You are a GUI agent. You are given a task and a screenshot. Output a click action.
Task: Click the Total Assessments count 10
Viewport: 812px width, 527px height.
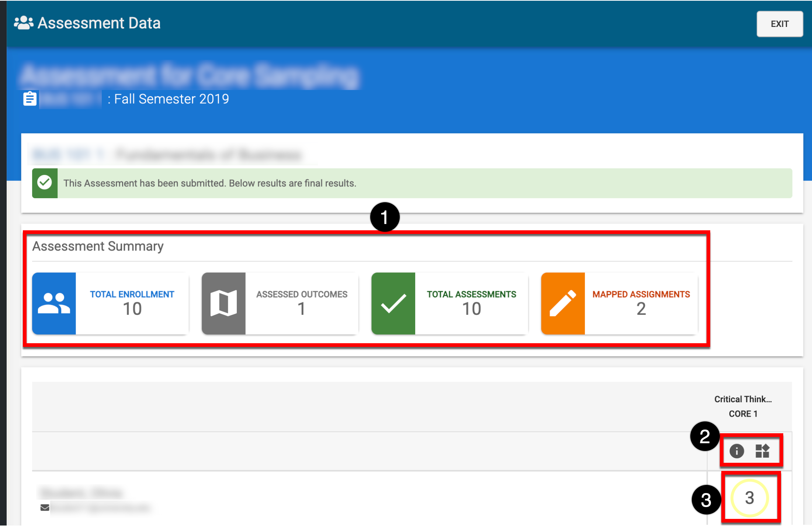click(471, 309)
